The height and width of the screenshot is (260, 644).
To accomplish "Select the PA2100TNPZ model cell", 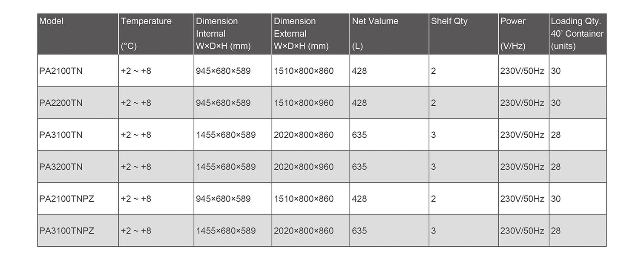I will 66,199.
